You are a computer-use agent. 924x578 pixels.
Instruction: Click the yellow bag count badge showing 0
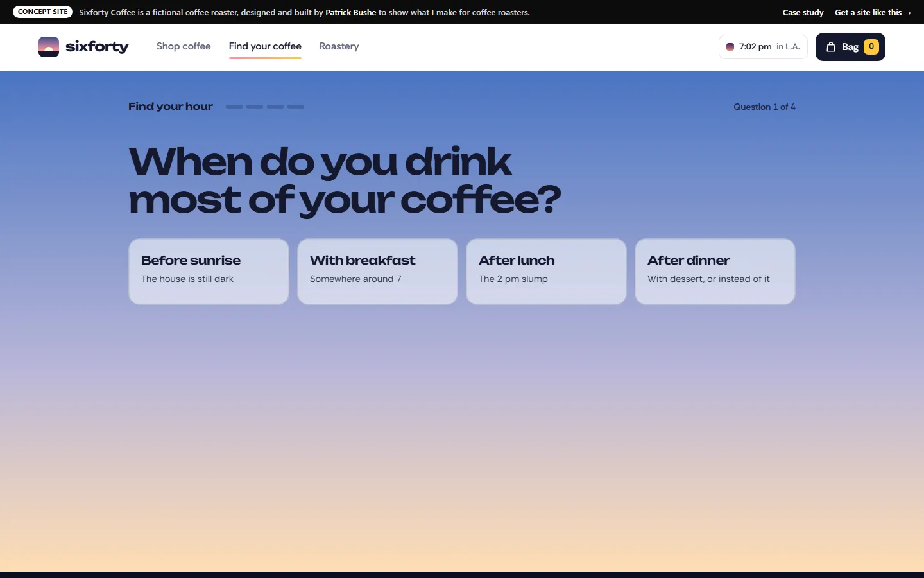[x=871, y=47]
